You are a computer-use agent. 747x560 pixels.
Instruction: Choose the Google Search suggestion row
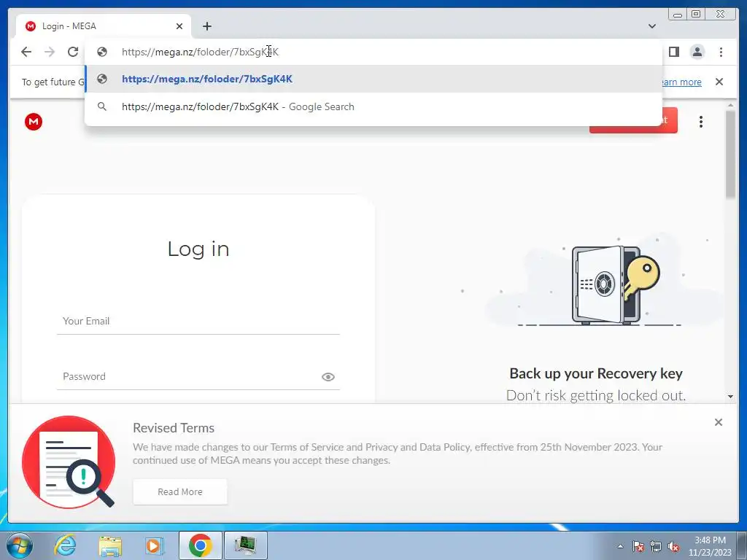click(x=373, y=106)
